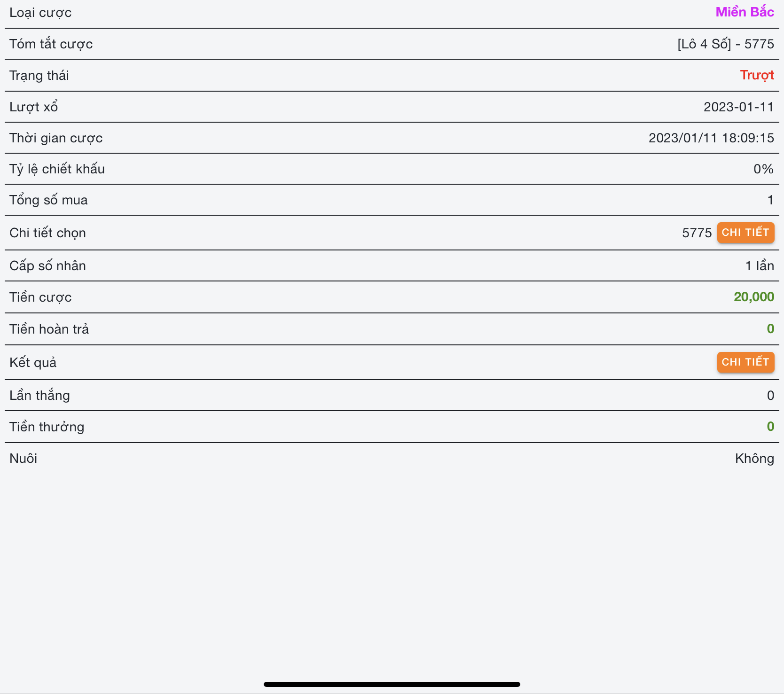Open CHI TIẾT button beside 5775
The image size is (784, 694).
click(745, 233)
